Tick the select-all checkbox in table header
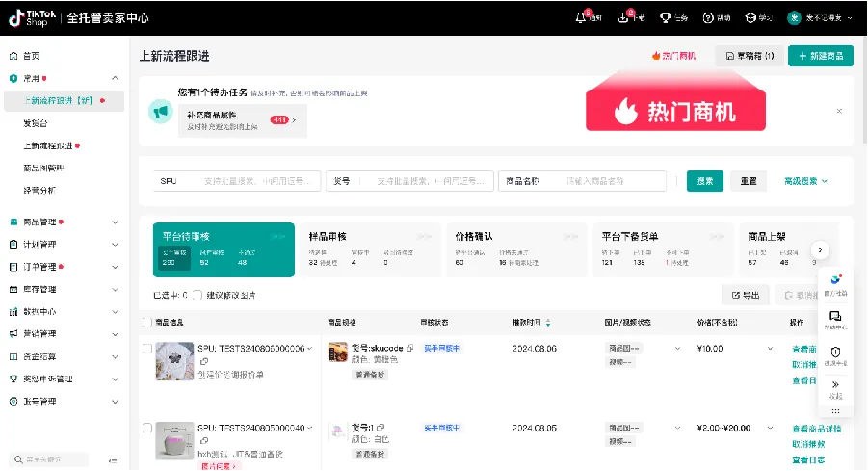This screenshot has width=868, height=471. click(x=146, y=322)
